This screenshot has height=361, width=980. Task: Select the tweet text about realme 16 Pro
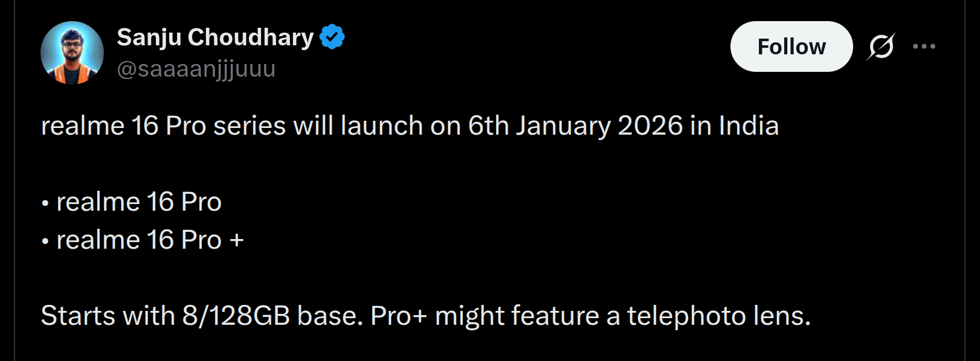point(408,126)
